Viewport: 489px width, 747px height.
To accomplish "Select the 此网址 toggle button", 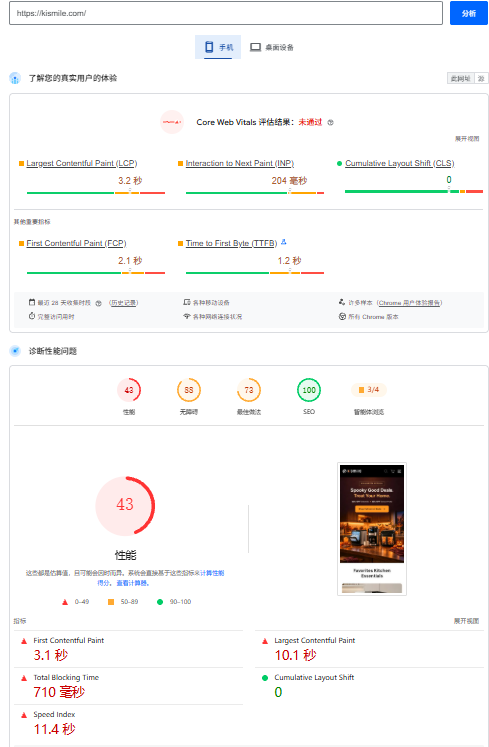I will (x=460, y=79).
